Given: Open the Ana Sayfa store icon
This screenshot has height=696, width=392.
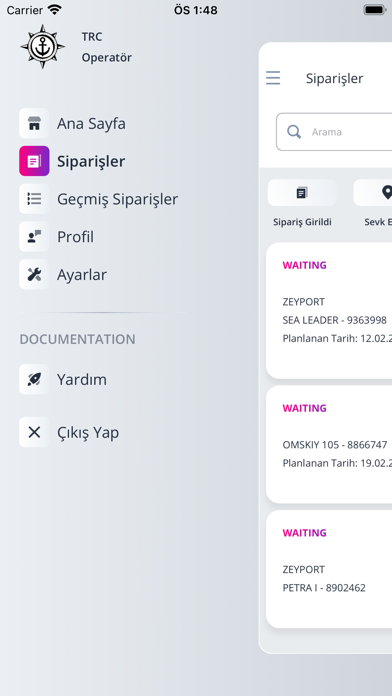Looking at the screenshot, I should tap(34, 123).
